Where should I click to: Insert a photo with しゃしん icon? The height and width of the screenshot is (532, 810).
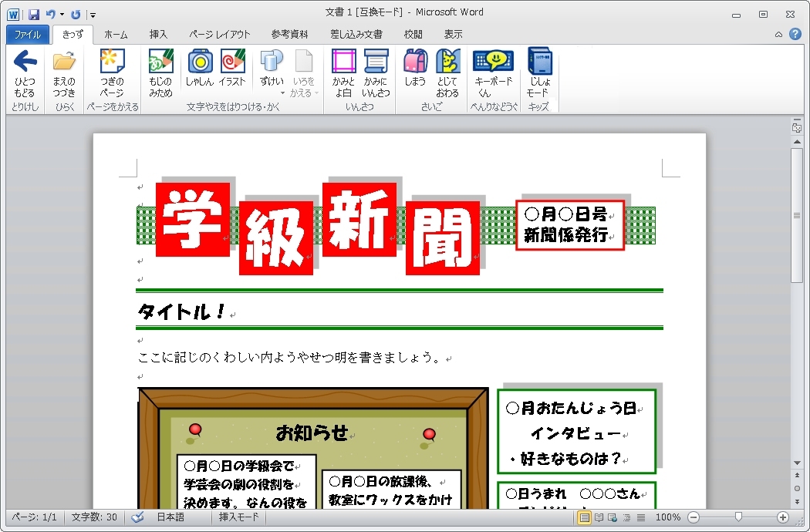[200, 62]
